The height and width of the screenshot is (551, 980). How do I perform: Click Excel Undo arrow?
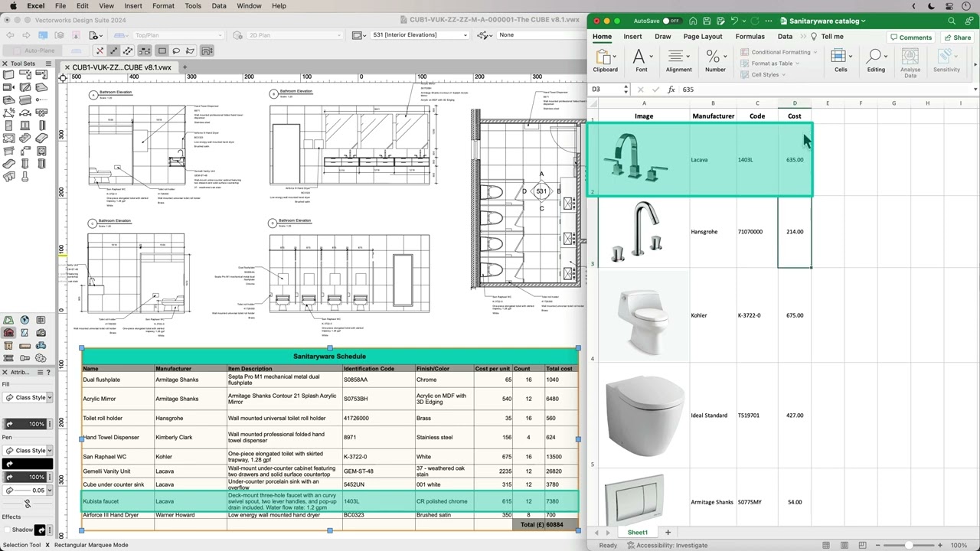tap(734, 21)
